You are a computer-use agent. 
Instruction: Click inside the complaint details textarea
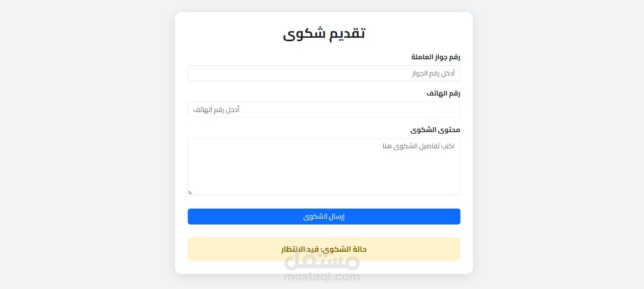324,166
